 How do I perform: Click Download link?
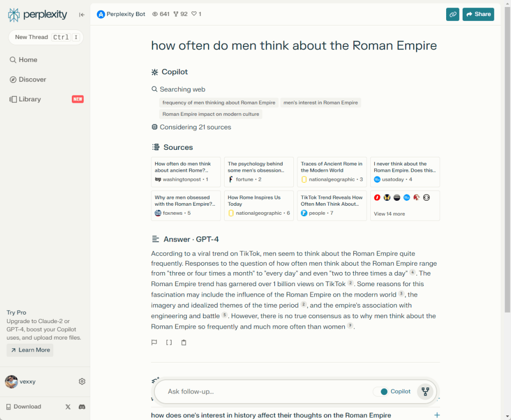pyautogui.click(x=23, y=407)
